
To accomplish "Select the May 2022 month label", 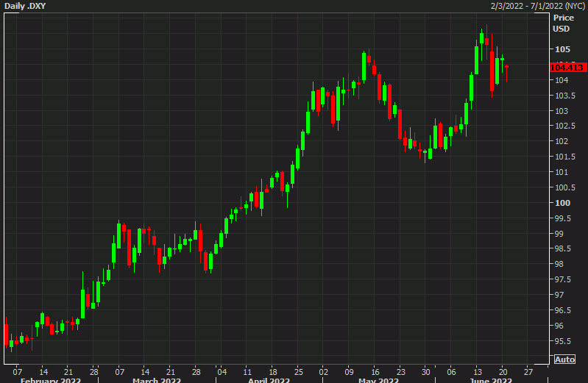I will [378, 379].
